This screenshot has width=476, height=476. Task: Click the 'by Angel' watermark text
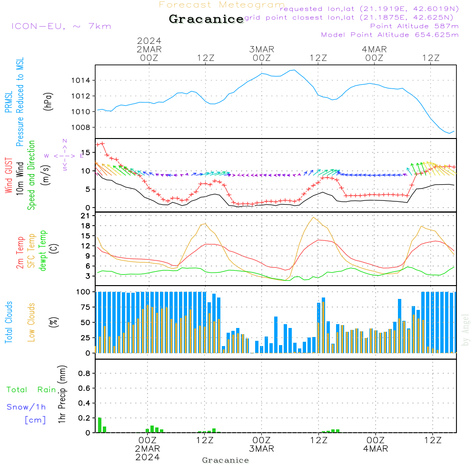466,330
